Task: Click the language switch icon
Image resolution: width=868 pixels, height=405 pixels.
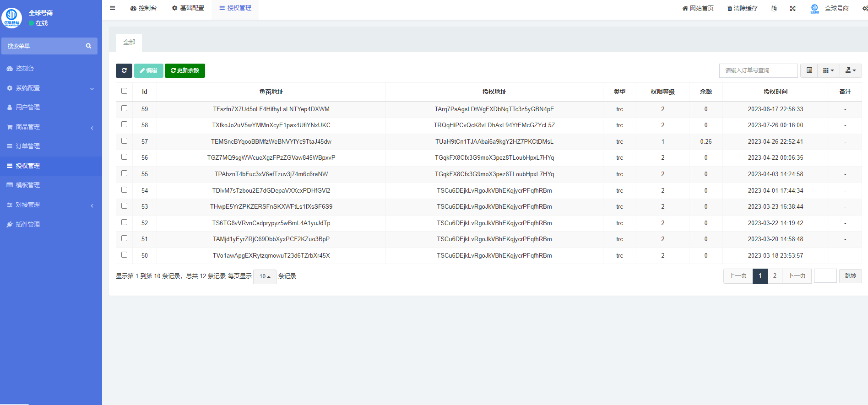Action: 774,8
